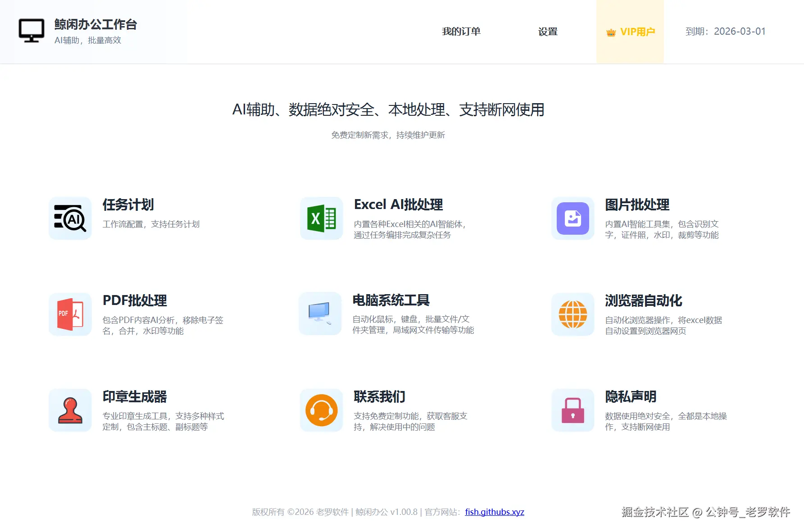This screenshot has width=804, height=532.
Task: Open the 图片批处理 image icon
Action: (x=573, y=218)
